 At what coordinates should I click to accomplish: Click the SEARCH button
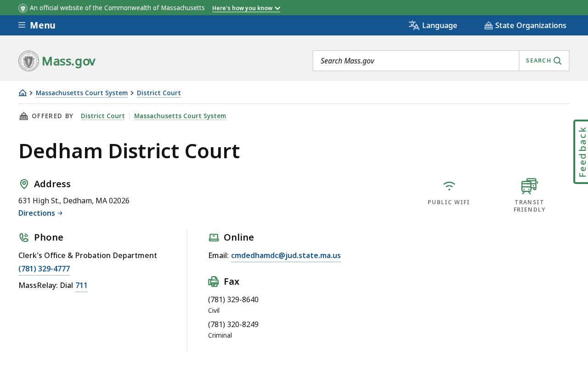[544, 61]
